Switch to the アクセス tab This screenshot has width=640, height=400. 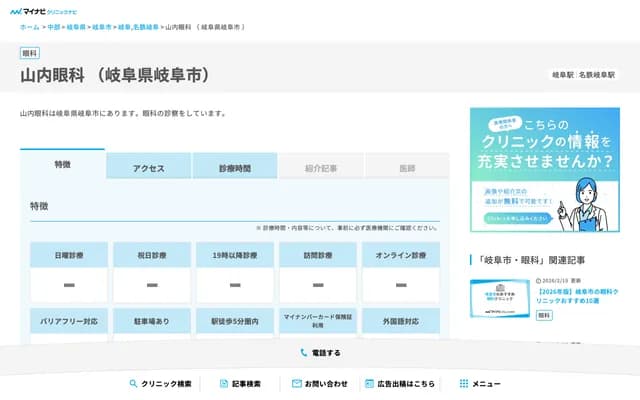coord(148,168)
